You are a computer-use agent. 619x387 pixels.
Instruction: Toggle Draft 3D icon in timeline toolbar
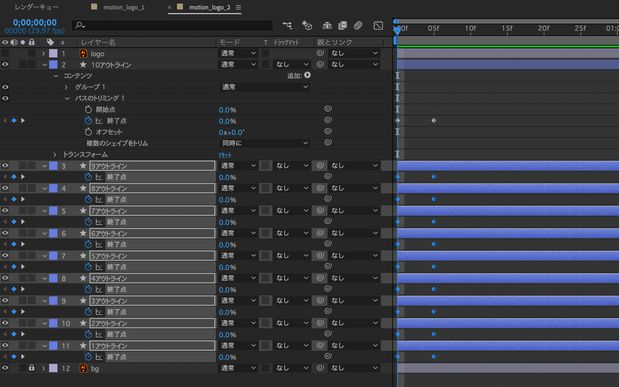(307, 25)
